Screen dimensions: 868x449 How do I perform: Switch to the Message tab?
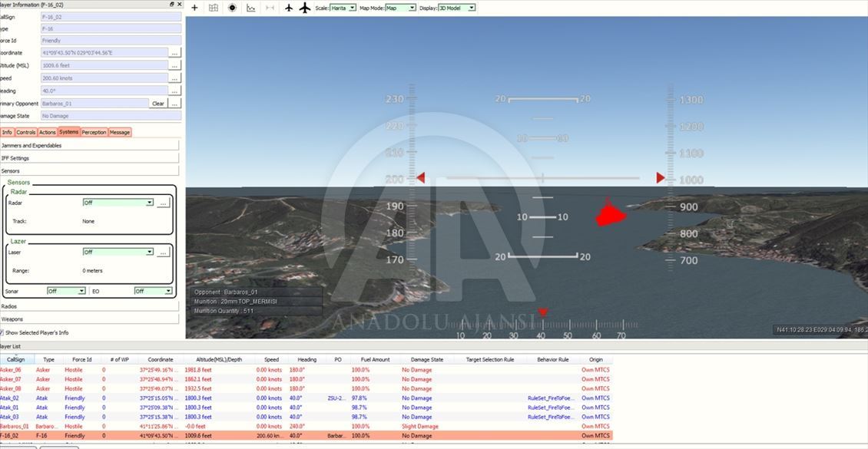tap(120, 132)
